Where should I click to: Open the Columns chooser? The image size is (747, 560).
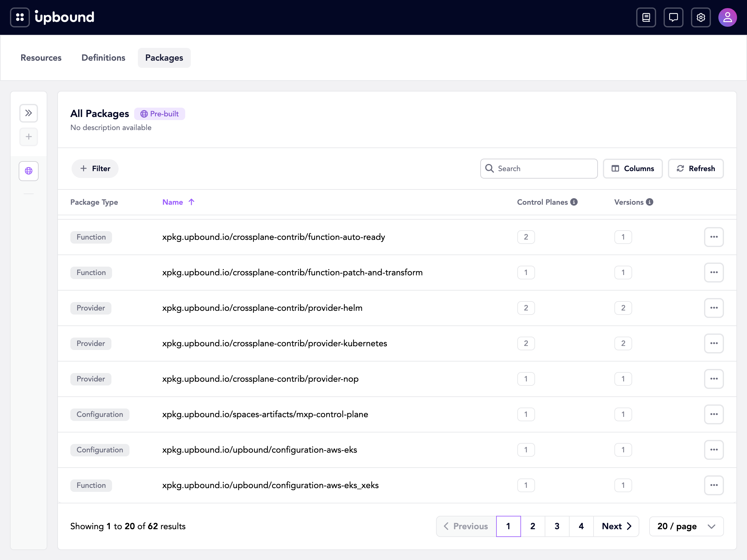[633, 168]
